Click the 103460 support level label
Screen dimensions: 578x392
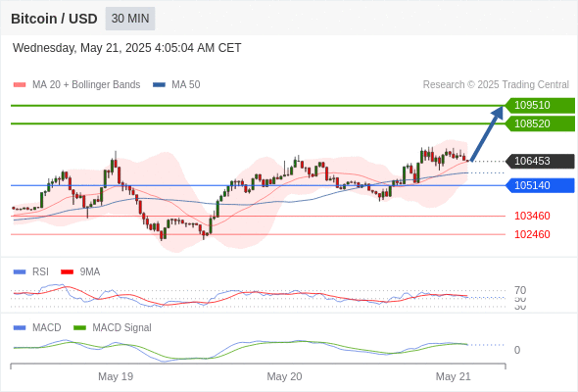532,216
